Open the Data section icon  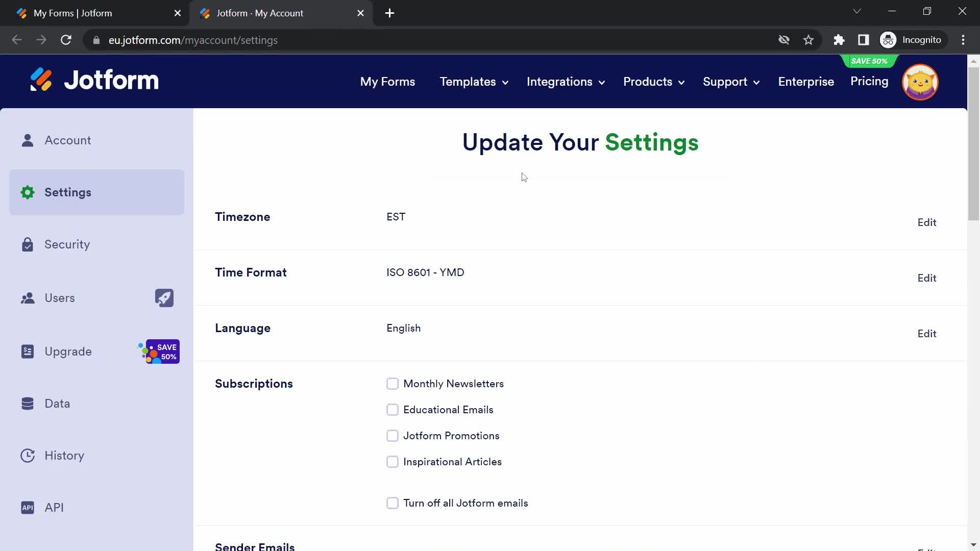[27, 403]
